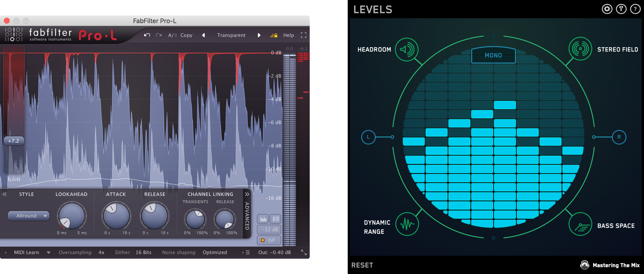The height and width of the screenshot is (274, 644).
Task: Load the next preset with right arrow
Action: [259, 35]
